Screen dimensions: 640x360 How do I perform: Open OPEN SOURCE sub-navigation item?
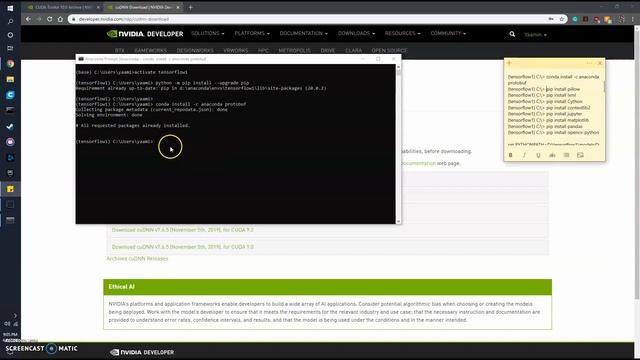(389, 50)
